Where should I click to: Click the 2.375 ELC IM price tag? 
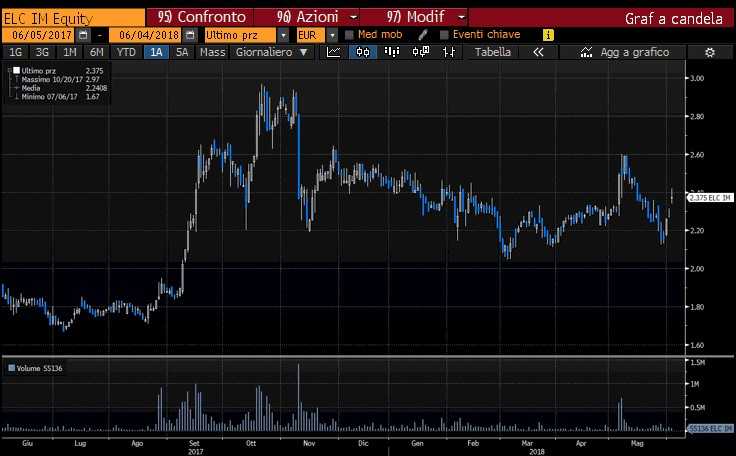click(710, 198)
